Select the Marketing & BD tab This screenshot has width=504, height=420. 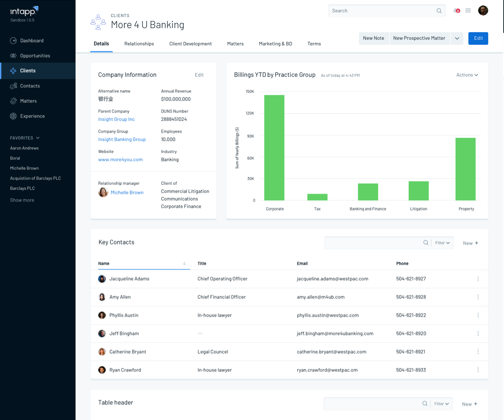point(276,44)
